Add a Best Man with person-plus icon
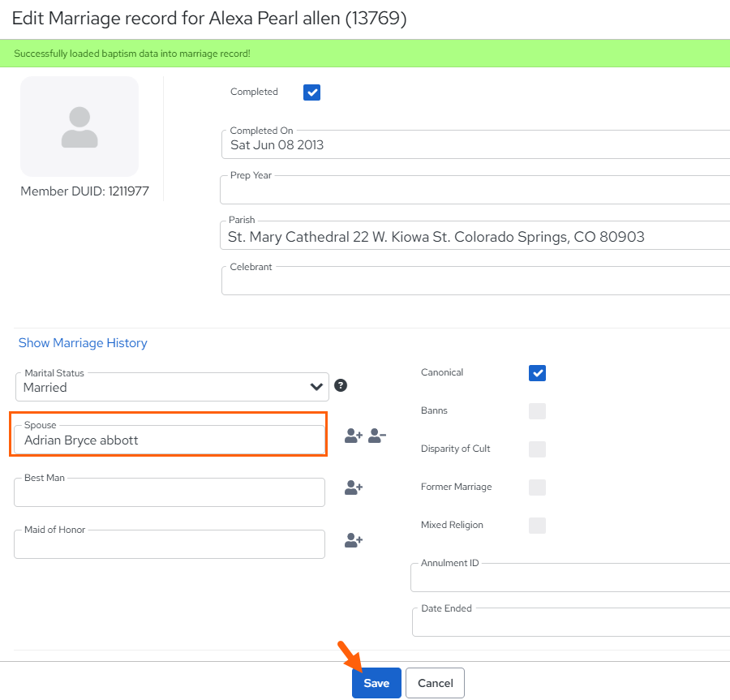 [354, 487]
